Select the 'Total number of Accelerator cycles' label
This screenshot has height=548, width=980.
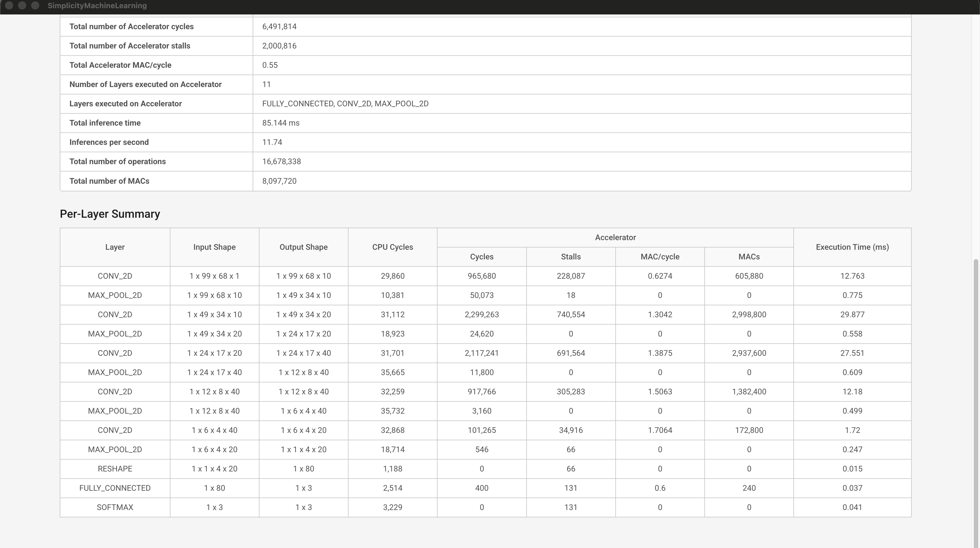pyautogui.click(x=131, y=27)
